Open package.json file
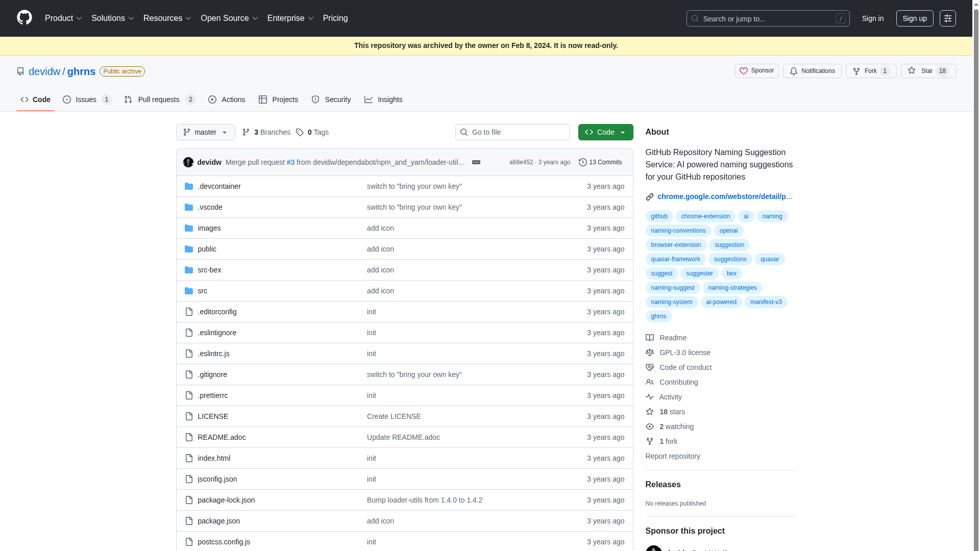Viewport: 980px width, 551px height. tap(218, 521)
